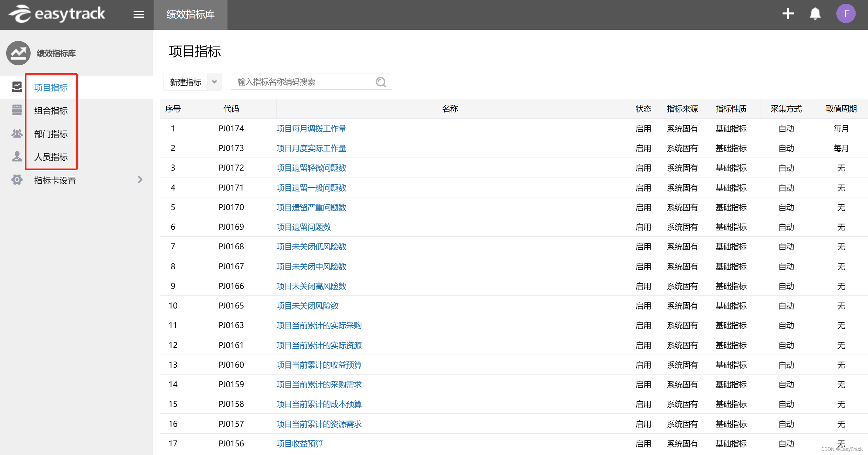Open the 项目每月调拨工作量 link
Screen dimensions: 868x455
[311, 129]
